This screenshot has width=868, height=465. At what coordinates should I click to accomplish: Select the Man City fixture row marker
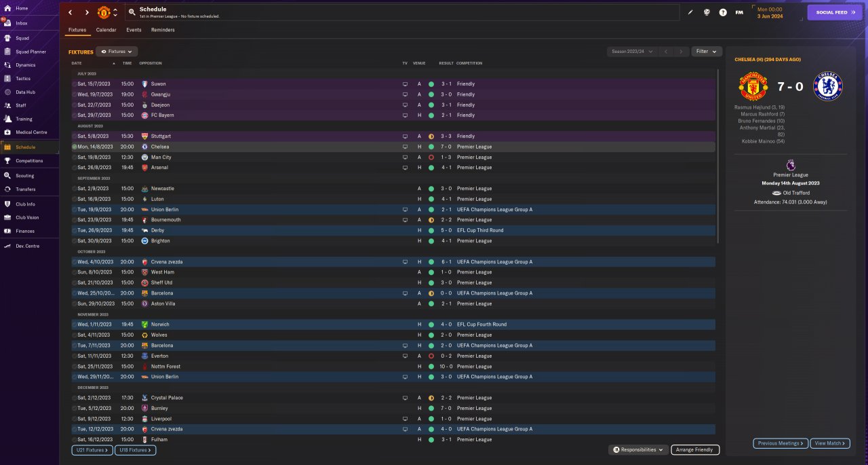point(74,157)
